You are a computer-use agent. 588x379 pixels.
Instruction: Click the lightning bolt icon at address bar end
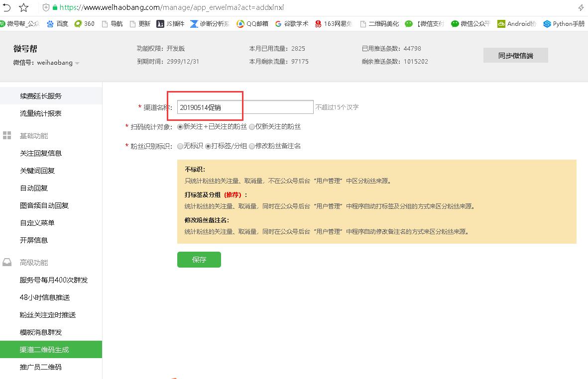point(581,7)
